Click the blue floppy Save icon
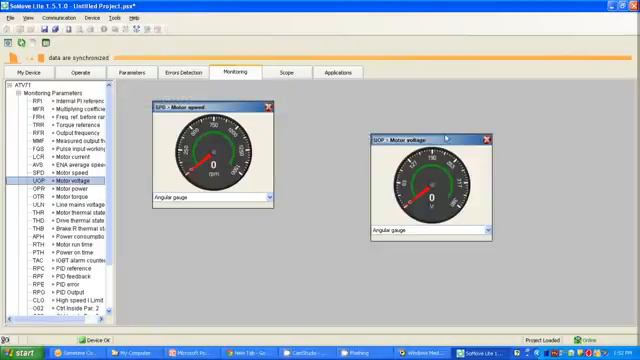The width and height of the screenshot is (640, 360). [44, 29]
